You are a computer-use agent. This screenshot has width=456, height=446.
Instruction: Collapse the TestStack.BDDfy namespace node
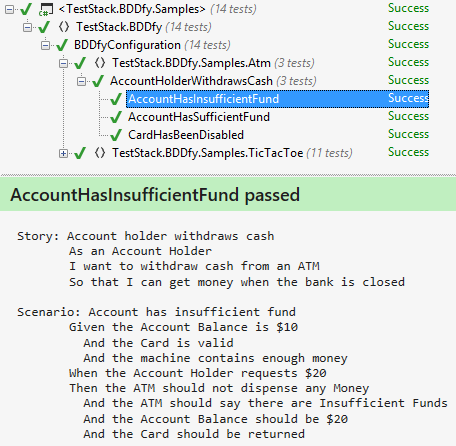28,27
